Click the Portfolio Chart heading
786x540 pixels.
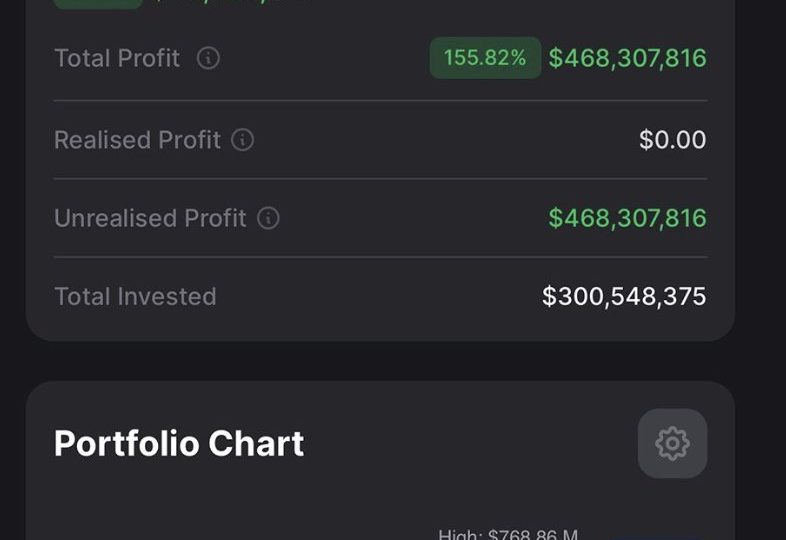tap(179, 443)
